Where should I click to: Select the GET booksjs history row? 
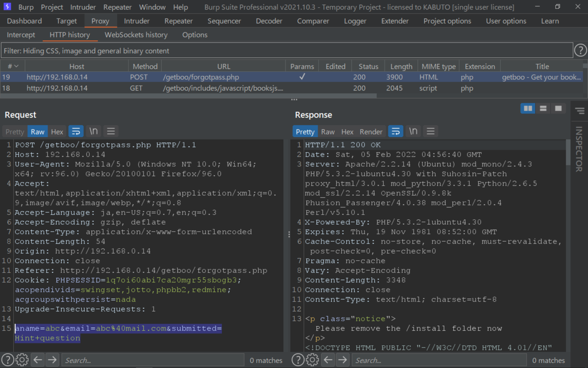(x=291, y=88)
